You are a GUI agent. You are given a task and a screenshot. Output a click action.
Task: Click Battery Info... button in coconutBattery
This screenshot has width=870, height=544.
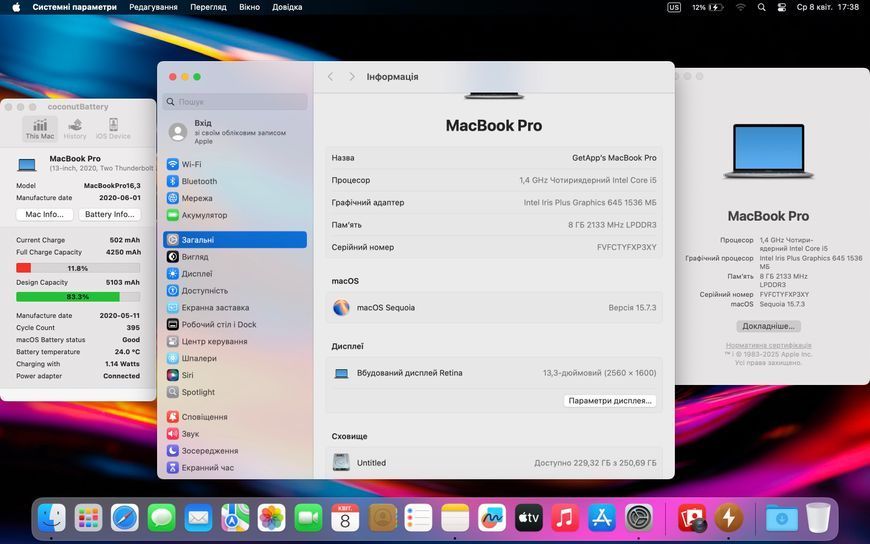[x=109, y=214]
